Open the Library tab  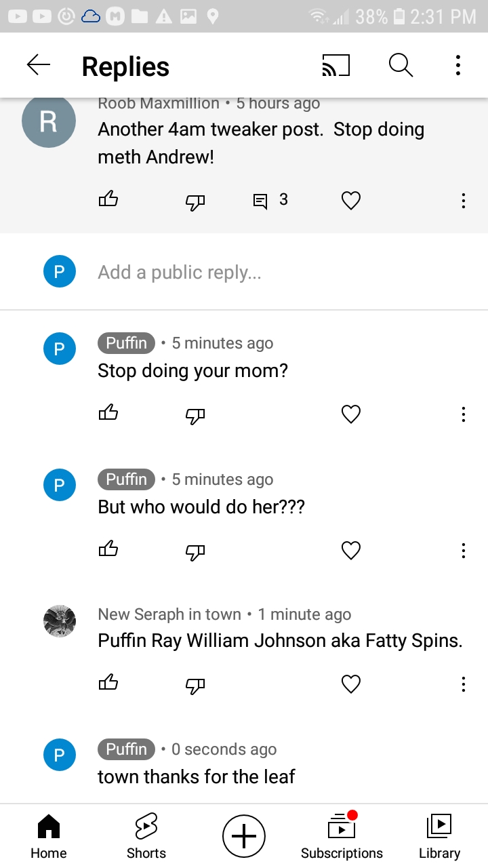(439, 836)
